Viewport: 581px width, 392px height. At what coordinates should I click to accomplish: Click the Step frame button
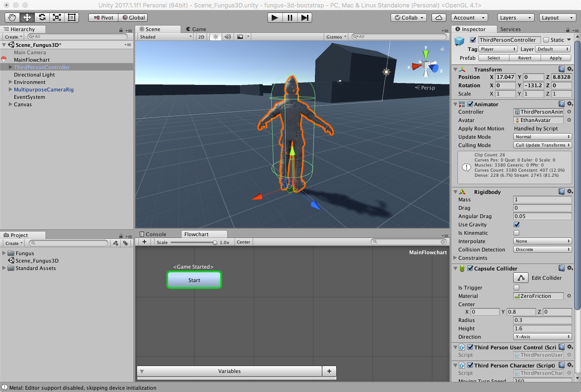[x=305, y=18]
